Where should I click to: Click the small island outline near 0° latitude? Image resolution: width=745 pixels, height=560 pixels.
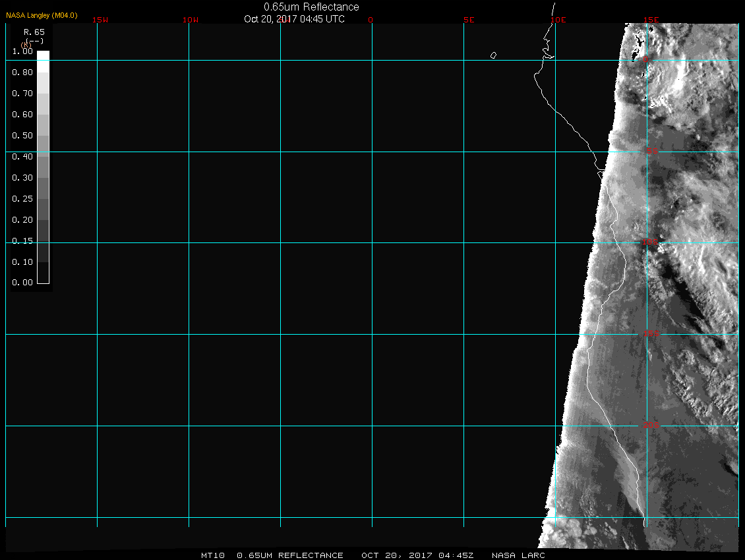[x=493, y=55]
